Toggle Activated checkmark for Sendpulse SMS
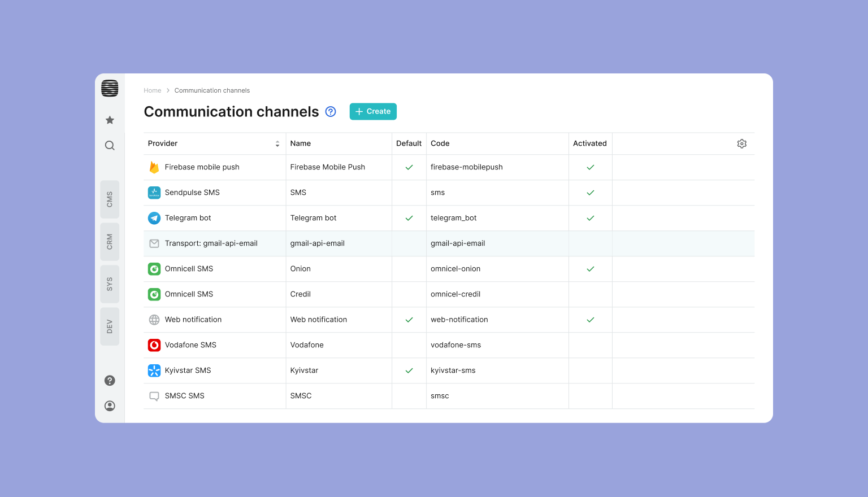Image resolution: width=868 pixels, height=497 pixels. tap(590, 193)
